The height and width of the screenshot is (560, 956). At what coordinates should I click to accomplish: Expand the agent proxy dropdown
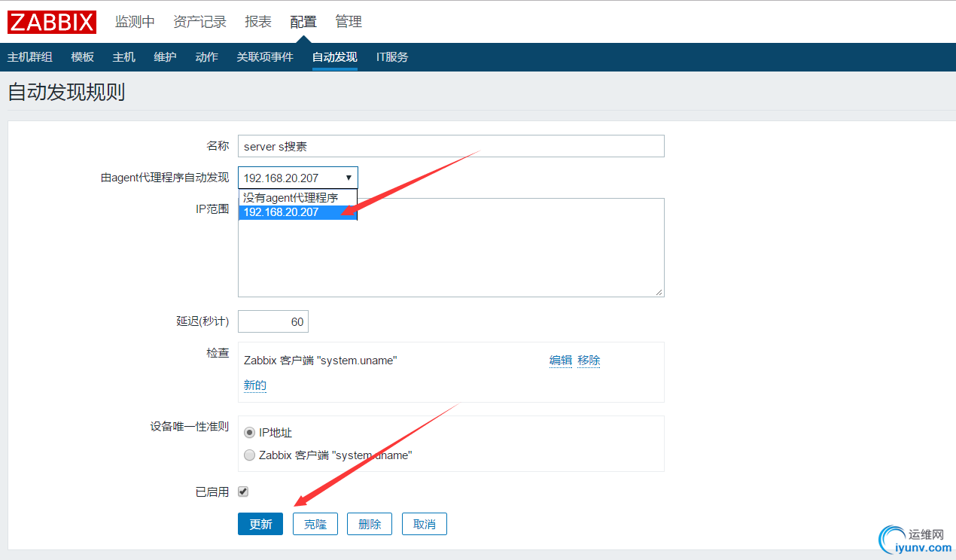[x=298, y=178]
